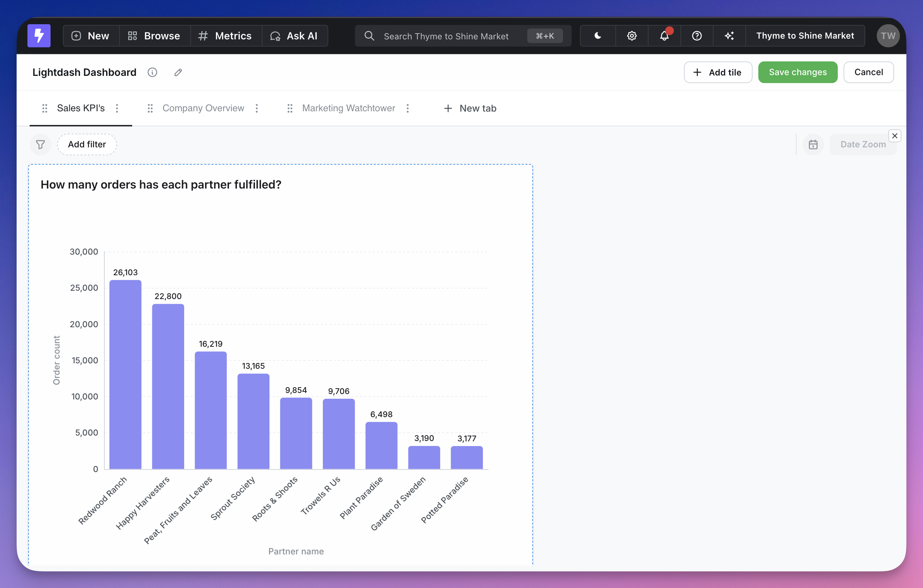The height and width of the screenshot is (588, 923).
Task: Open Marketing Watchtower tab options menu
Action: click(x=407, y=108)
